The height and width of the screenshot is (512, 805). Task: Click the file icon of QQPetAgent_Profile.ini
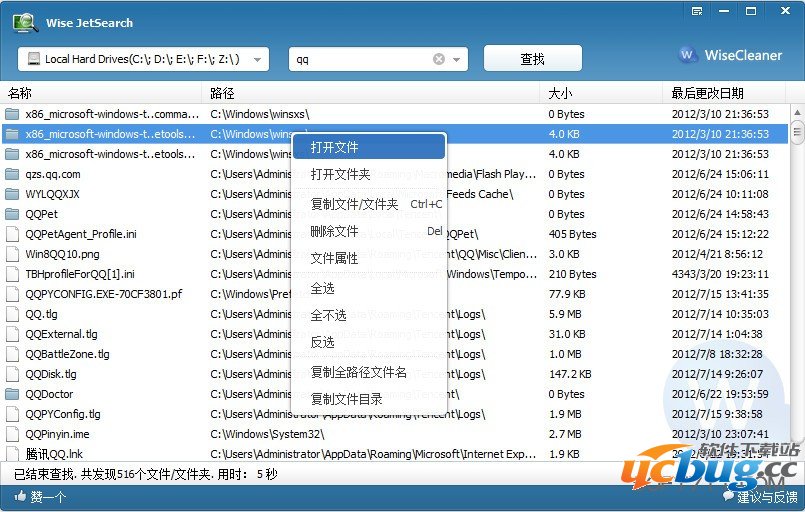[x=12, y=234]
